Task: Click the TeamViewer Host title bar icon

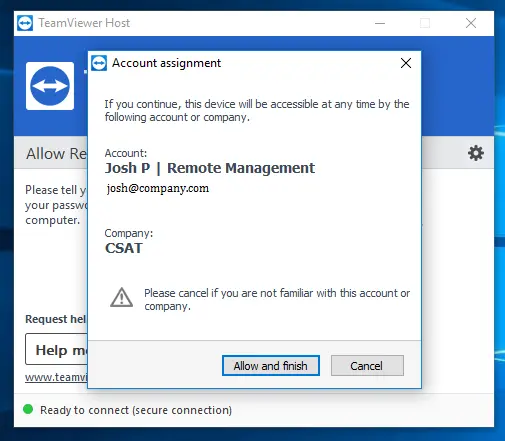Action: click(x=25, y=23)
